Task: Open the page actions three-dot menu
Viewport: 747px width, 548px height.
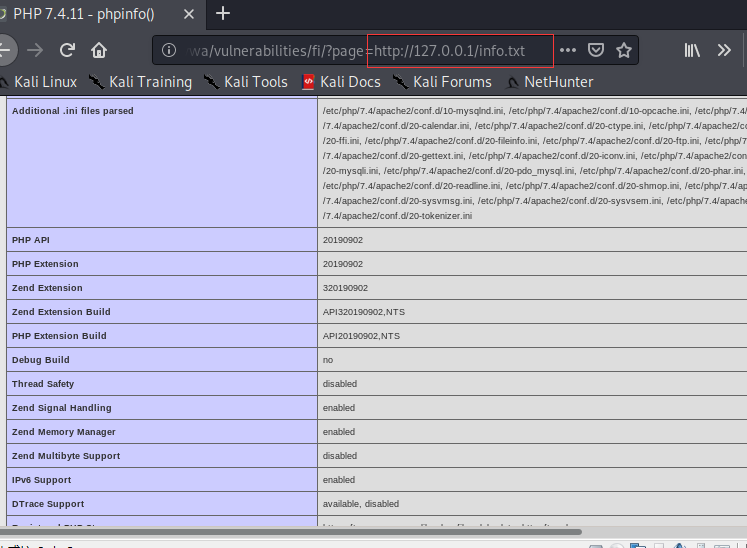Action: (568, 50)
